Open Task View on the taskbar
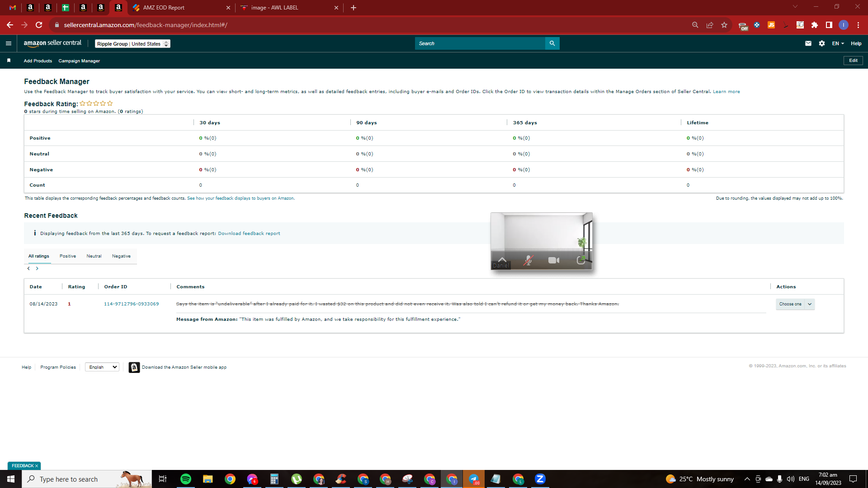The height and width of the screenshot is (488, 868). pos(163,479)
